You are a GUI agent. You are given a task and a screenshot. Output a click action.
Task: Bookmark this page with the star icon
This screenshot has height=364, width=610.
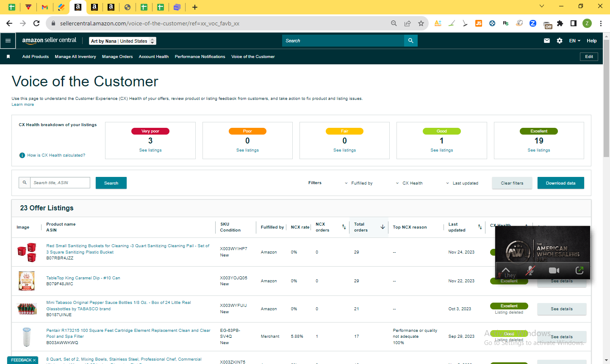pyautogui.click(x=421, y=23)
